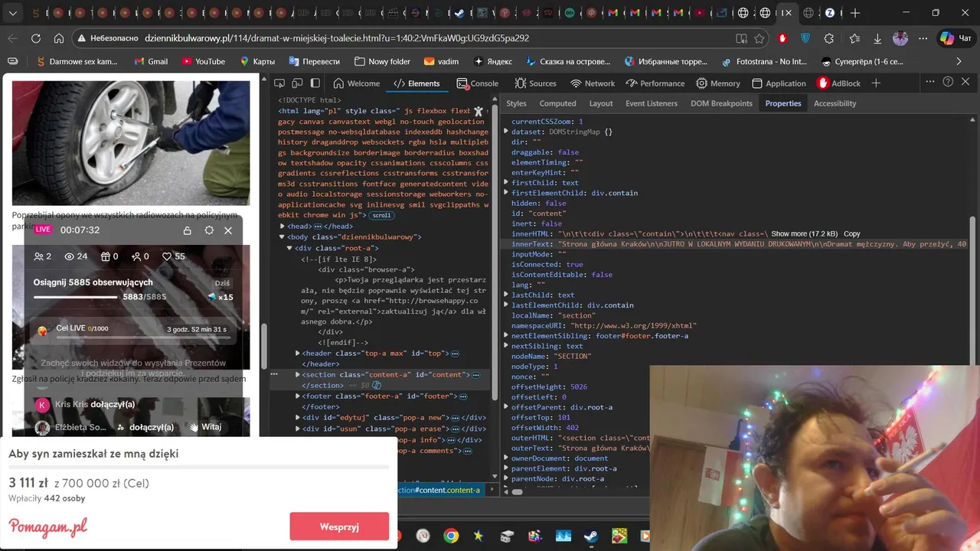
Task: Open DevTools customize menu (three dots)
Action: [x=930, y=82]
